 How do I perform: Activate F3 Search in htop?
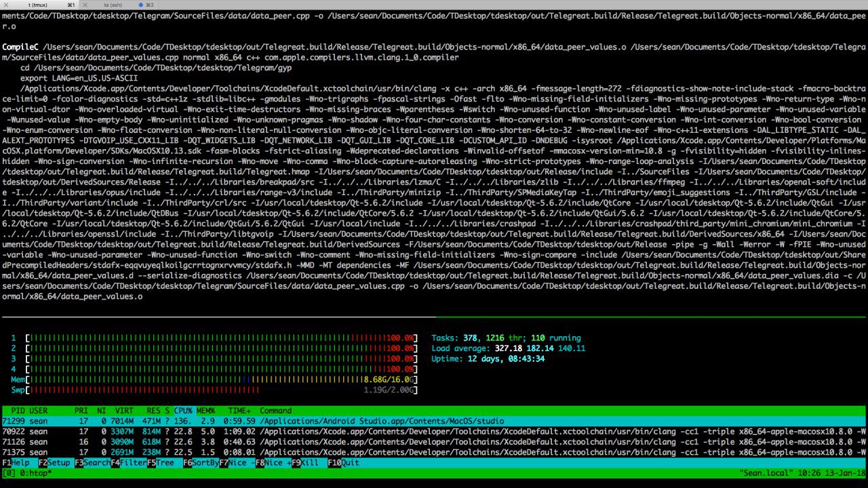[92, 463]
